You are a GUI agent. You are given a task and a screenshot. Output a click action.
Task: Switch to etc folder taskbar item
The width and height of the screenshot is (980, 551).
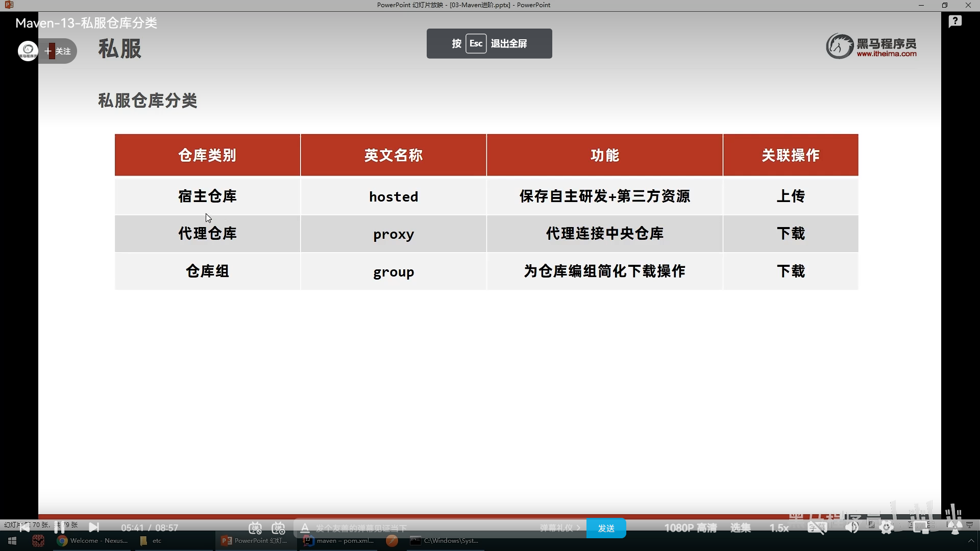coord(151,541)
